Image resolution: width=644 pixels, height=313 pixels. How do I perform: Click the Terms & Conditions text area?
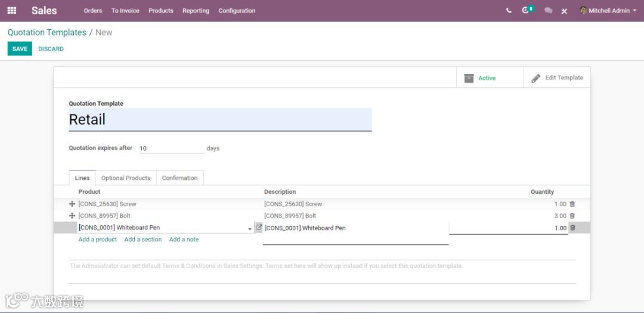(322, 271)
